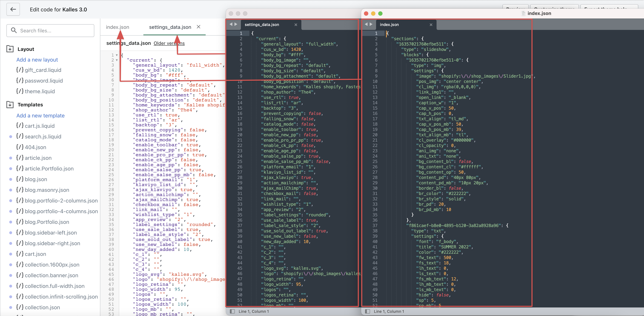The image size is (644, 316).
Task: Toggle the sidebar icon in index.json Sublime status bar
Action: click(368, 311)
